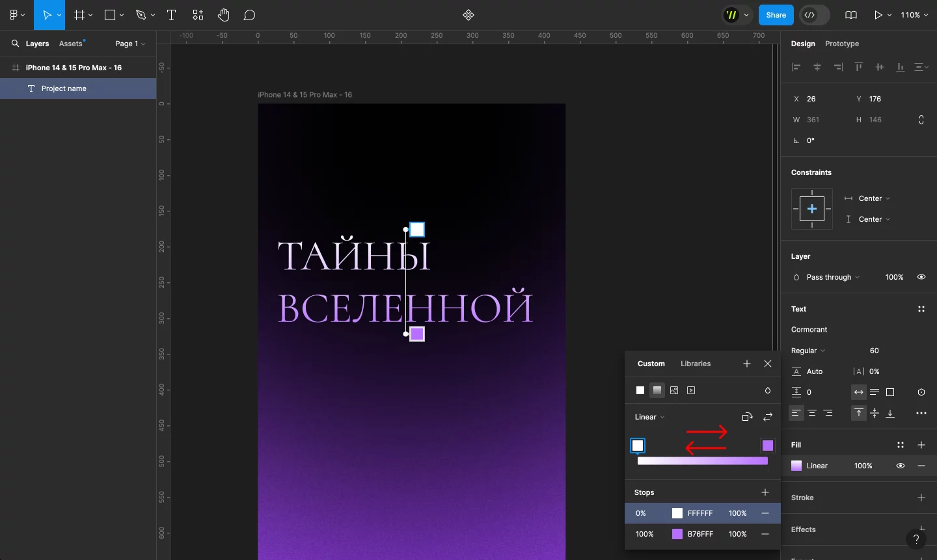937x560 pixels.
Task: Open the Resources panel icon
Action: click(198, 15)
